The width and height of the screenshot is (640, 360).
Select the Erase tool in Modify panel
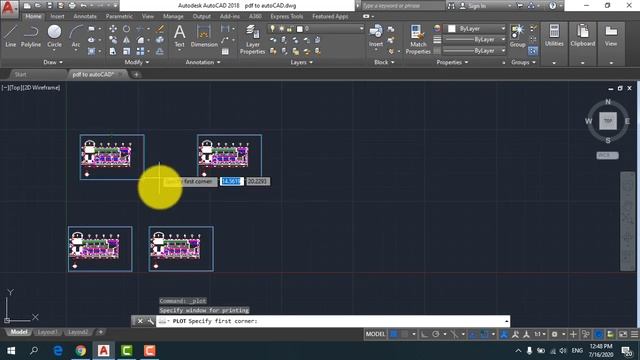tap(160, 29)
